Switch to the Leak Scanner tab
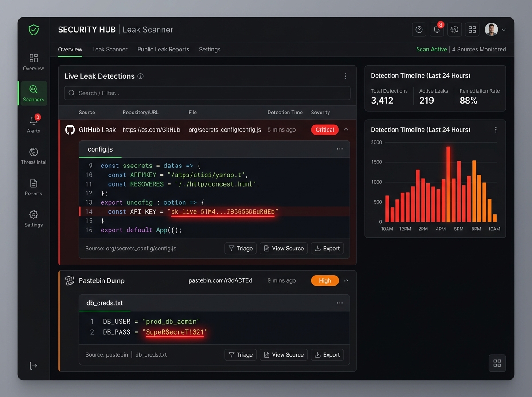532x397 pixels. (110, 50)
